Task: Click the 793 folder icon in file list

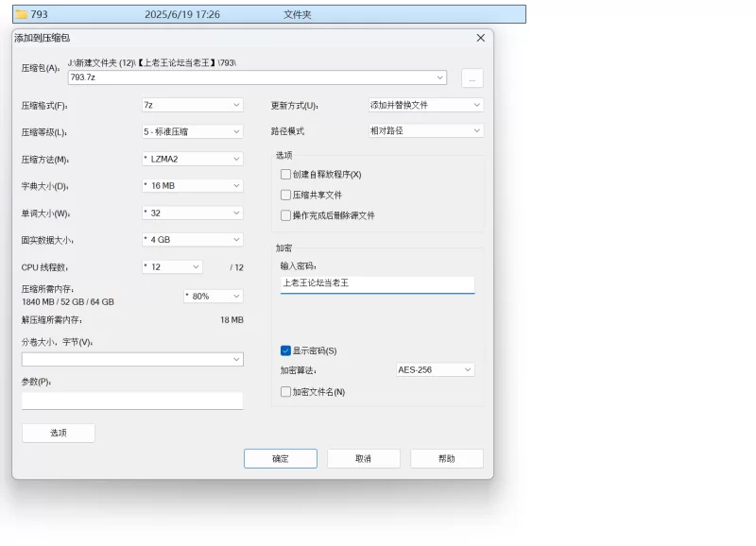Action: coord(21,14)
